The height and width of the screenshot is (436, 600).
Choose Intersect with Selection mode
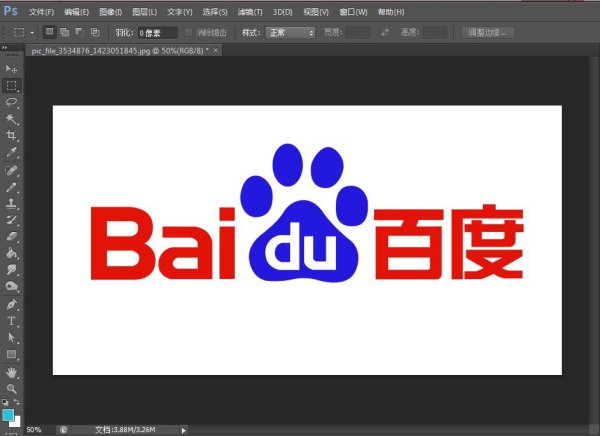tap(95, 32)
